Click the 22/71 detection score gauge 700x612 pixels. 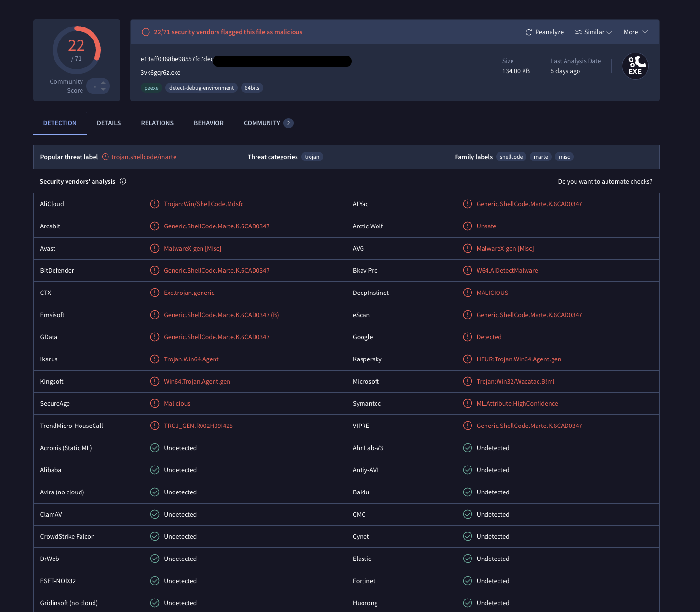click(x=77, y=50)
